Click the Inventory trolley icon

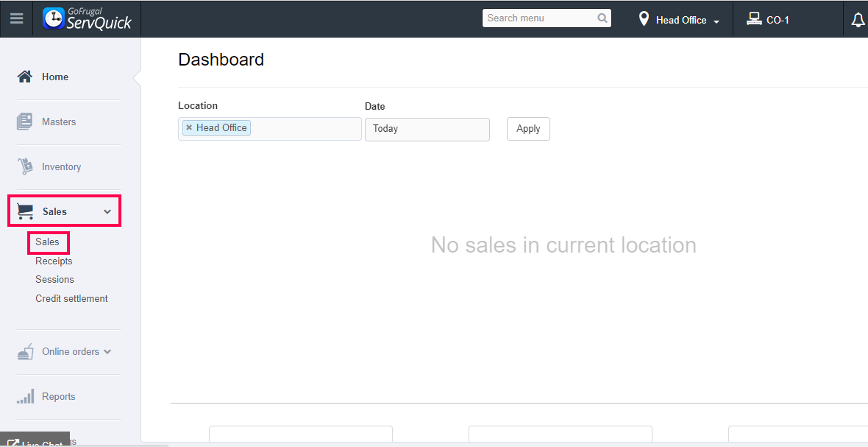(x=26, y=166)
